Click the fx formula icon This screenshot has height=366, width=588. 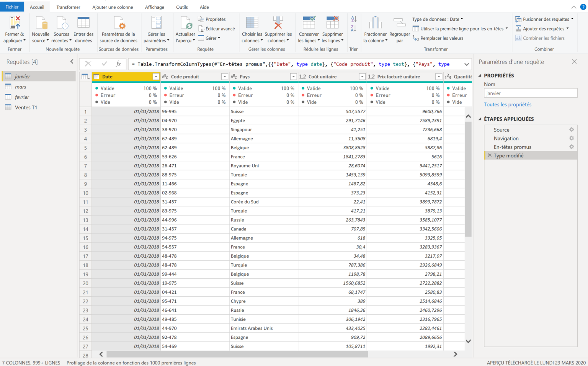[119, 64]
